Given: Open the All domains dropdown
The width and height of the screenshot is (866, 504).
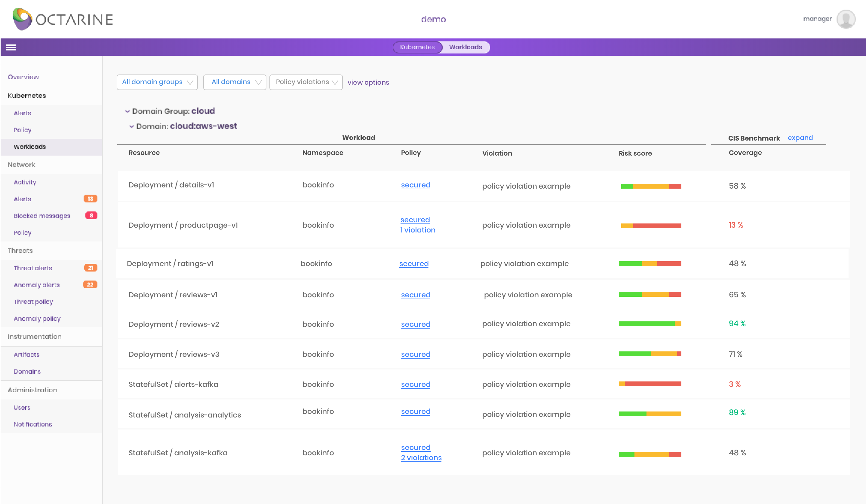Looking at the screenshot, I should [x=235, y=82].
